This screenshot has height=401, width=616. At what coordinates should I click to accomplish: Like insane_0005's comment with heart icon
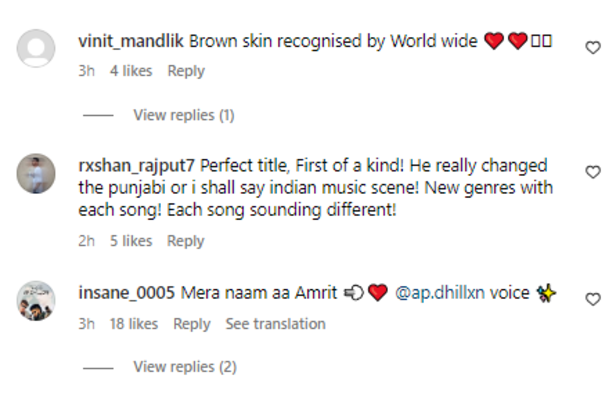pyautogui.click(x=593, y=299)
